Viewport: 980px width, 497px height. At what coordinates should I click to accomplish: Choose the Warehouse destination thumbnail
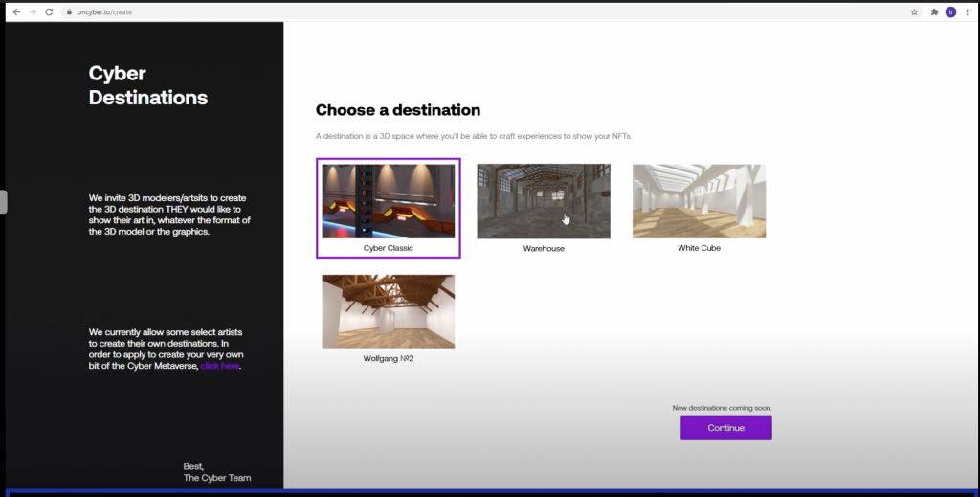point(544,201)
